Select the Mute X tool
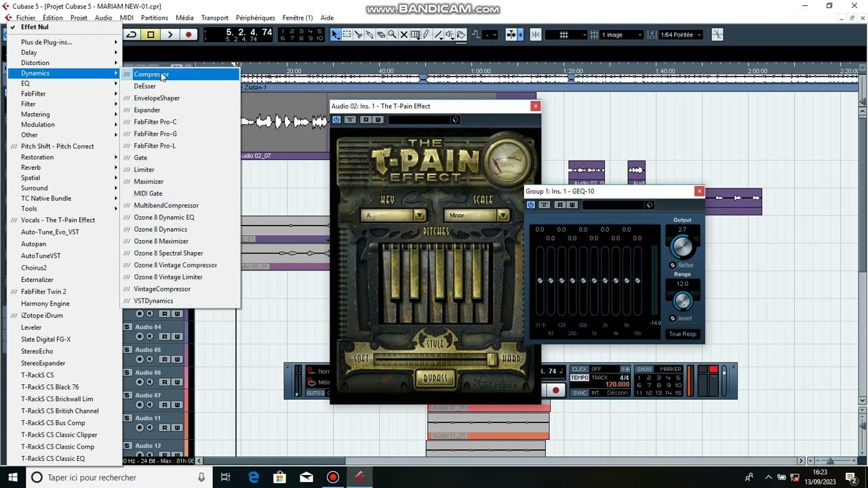Screen dimensions: 868x488 click(404, 35)
